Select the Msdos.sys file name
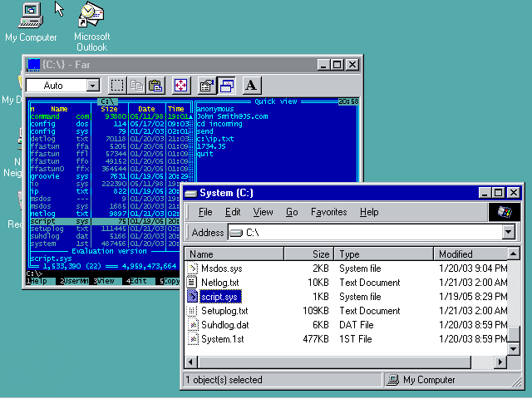Screen dimensions: 532x399 (x=222, y=268)
